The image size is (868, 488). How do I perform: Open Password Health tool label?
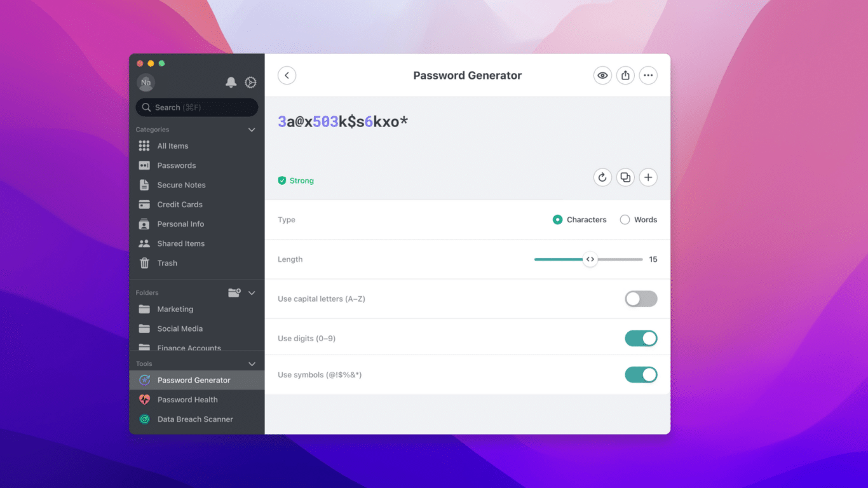pyautogui.click(x=187, y=400)
